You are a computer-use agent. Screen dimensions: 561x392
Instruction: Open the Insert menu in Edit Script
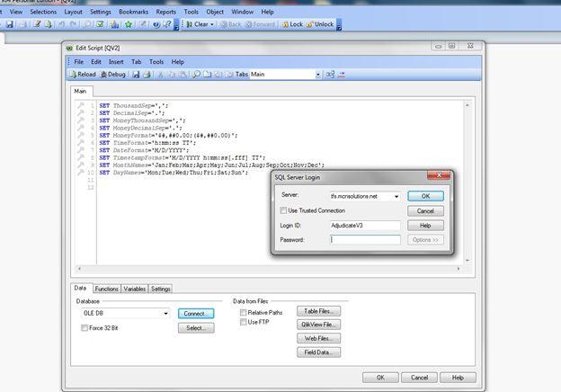pyautogui.click(x=116, y=61)
